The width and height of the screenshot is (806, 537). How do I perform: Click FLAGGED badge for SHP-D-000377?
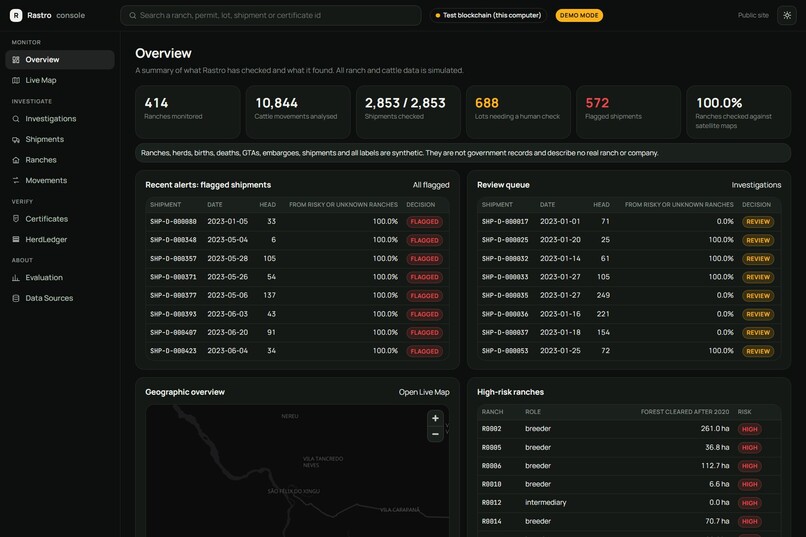click(x=425, y=295)
